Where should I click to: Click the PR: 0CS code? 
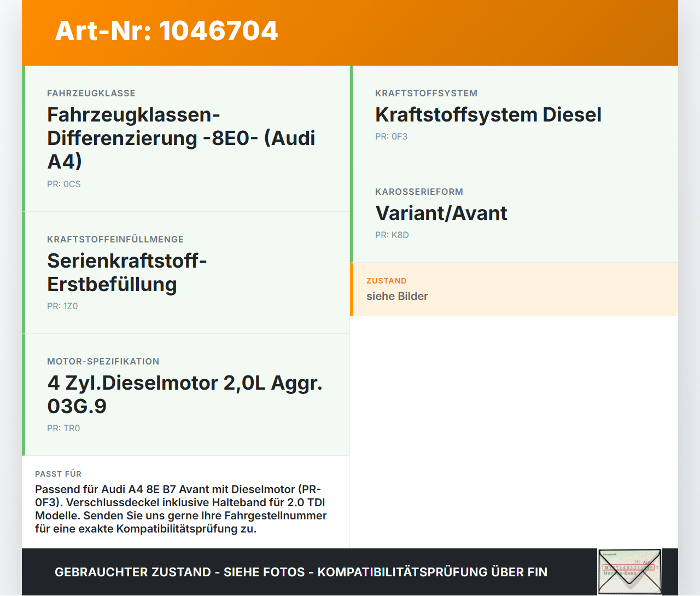[64, 184]
